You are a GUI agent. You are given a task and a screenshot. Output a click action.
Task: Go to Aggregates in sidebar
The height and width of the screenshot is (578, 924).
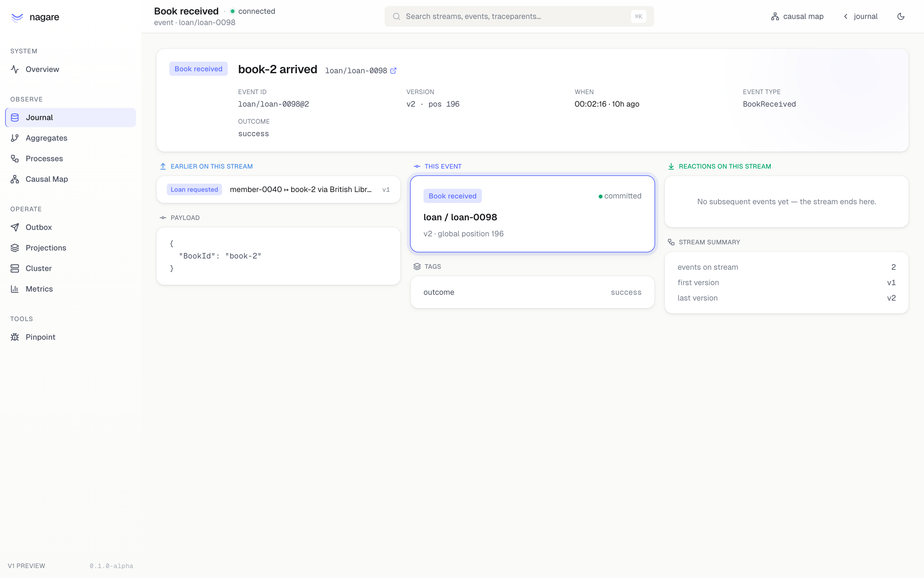tap(71, 138)
